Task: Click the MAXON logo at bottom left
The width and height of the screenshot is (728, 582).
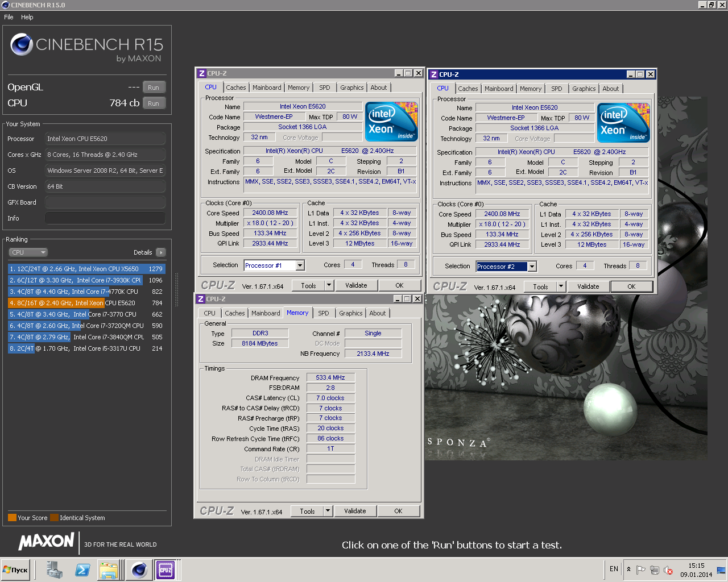Action: pos(47,541)
